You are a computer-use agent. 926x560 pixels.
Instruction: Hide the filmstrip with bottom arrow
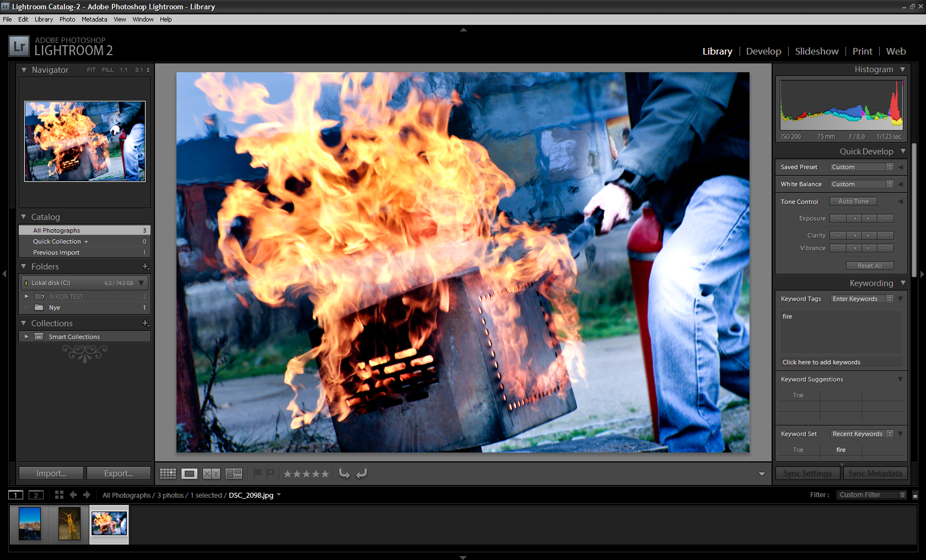[x=463, y=557]
